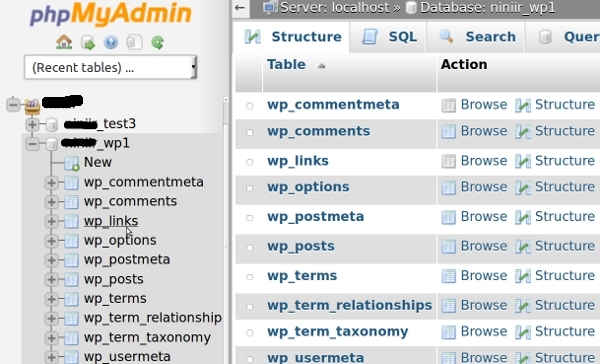Screen dimensions: 600x364
Task: Click the Browse icon for wp_links row
Action: tap(448, 161)
